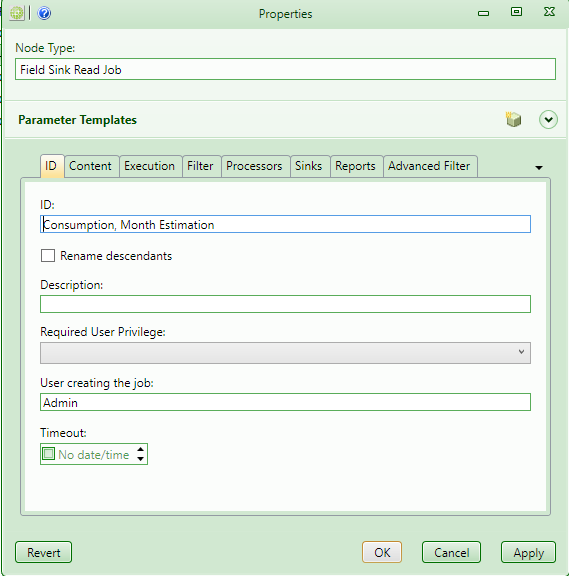Increase the Timeout value with up arrow

click(140, 449)
